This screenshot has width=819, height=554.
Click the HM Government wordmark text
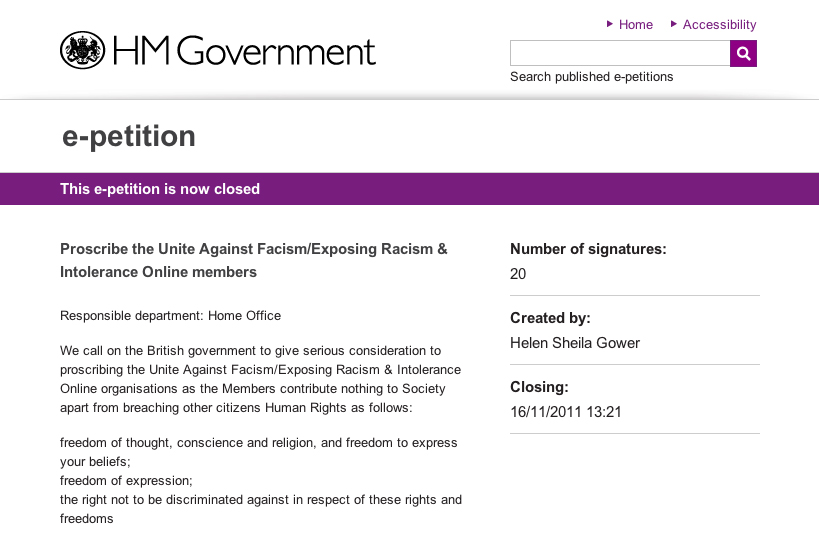pos(243,51)
